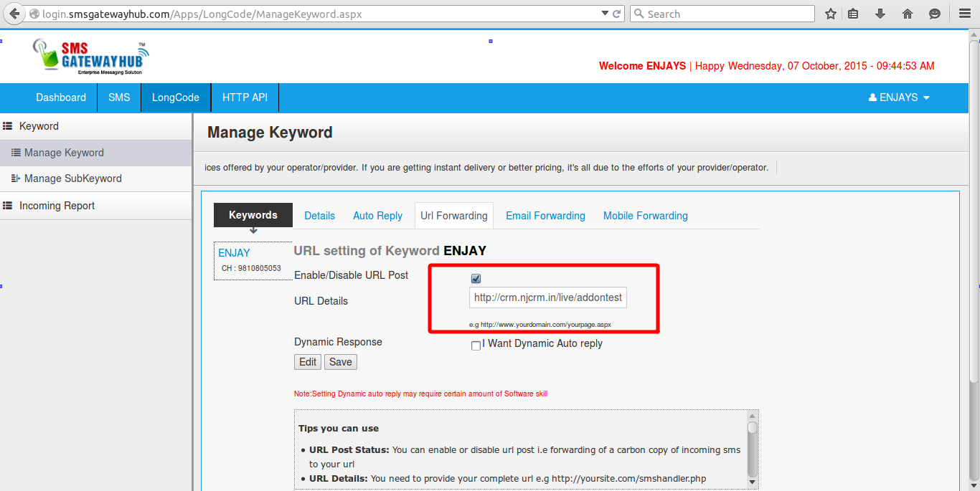Collapse the Keyword sidebar section

tap(95, 126)
